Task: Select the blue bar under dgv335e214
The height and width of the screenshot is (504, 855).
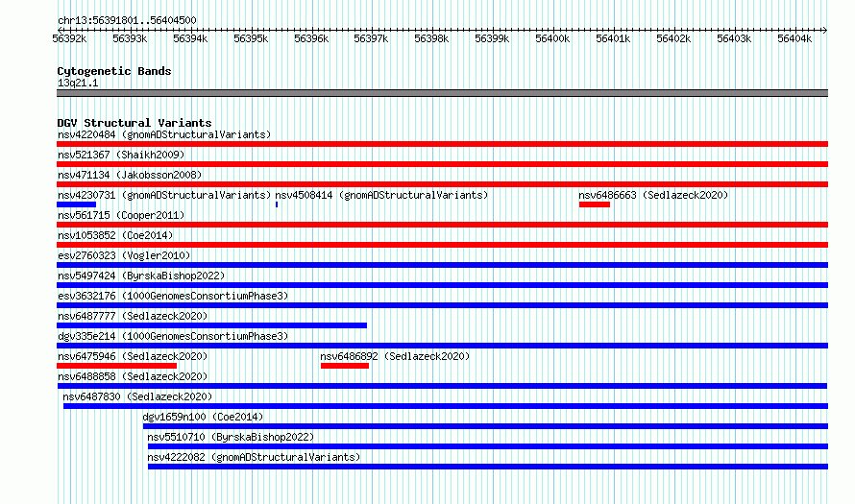Action: tap(442, 346)
